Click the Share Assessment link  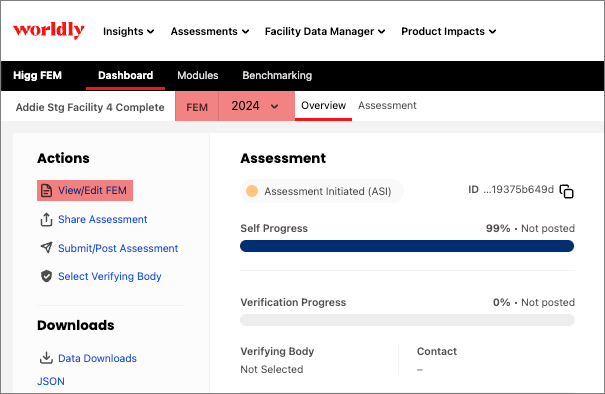click(x=103, y=219)
